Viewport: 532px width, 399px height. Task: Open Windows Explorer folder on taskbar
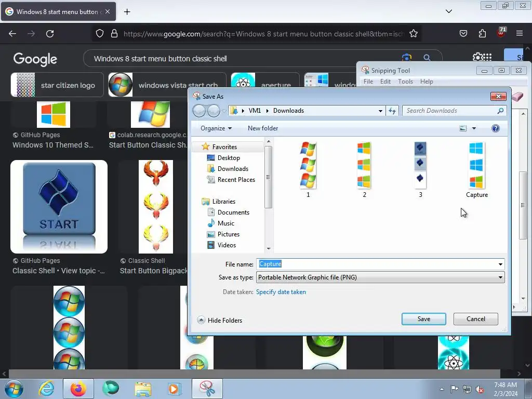(143, 389)
